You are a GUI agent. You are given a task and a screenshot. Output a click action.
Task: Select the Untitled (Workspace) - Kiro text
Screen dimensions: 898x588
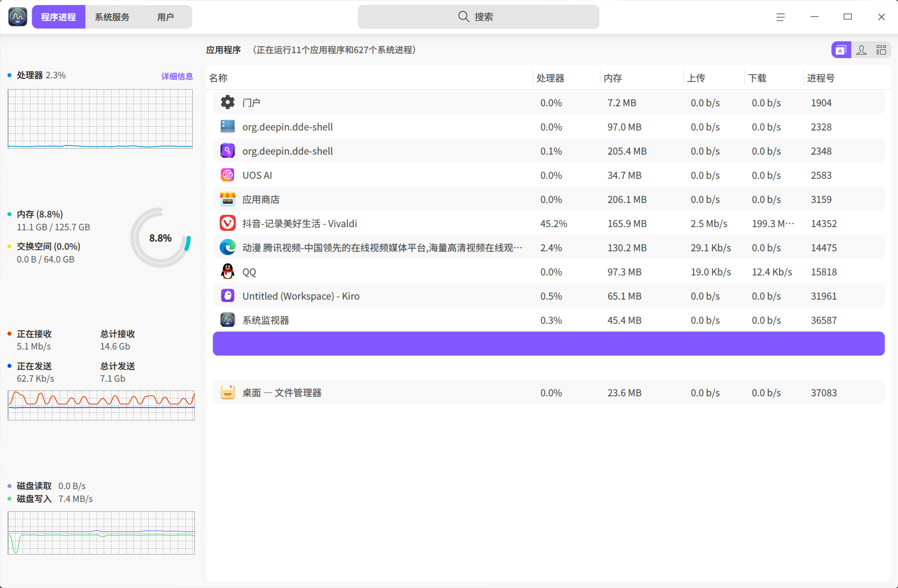[301, 296]
